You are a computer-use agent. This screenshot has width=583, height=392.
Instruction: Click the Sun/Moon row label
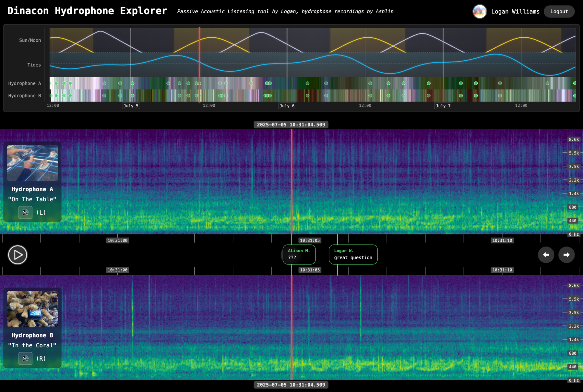click(x=30, y=40)
